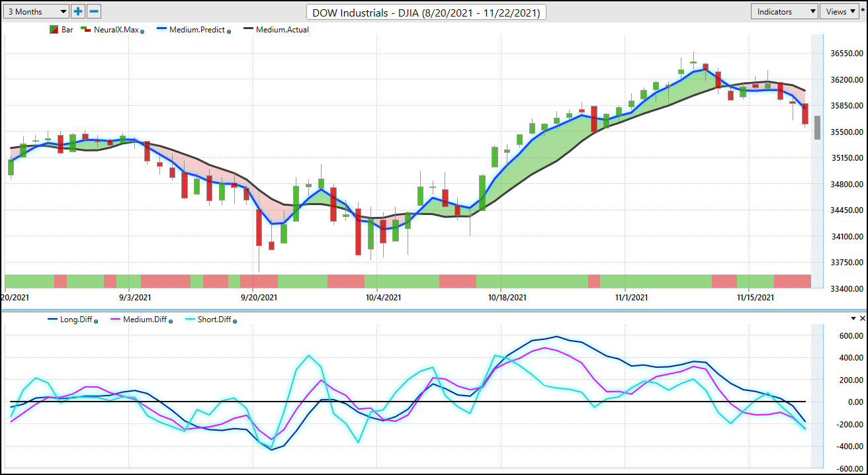Click the -600.00 label on Diff axis

pyautogui.click(x=849, y=469)
